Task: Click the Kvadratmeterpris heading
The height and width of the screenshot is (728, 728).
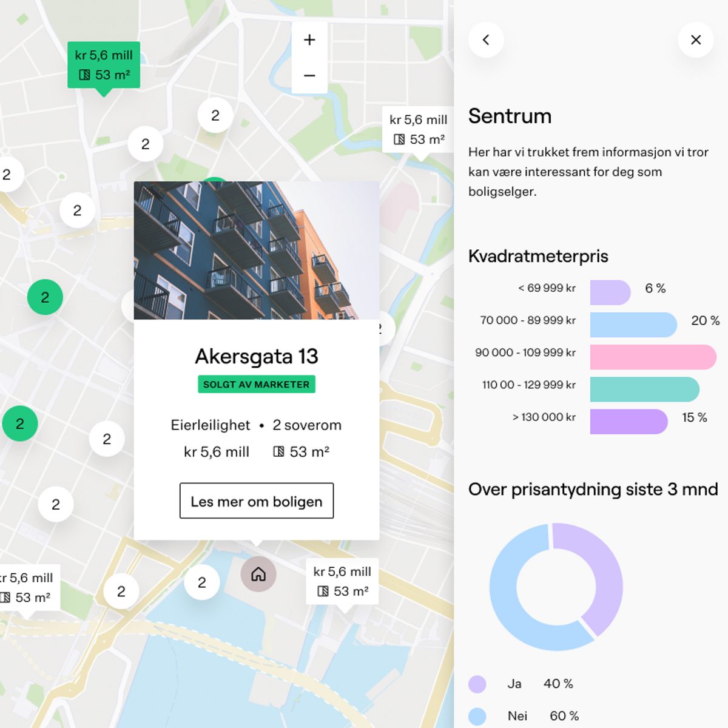Action: [x=538, y=256]
